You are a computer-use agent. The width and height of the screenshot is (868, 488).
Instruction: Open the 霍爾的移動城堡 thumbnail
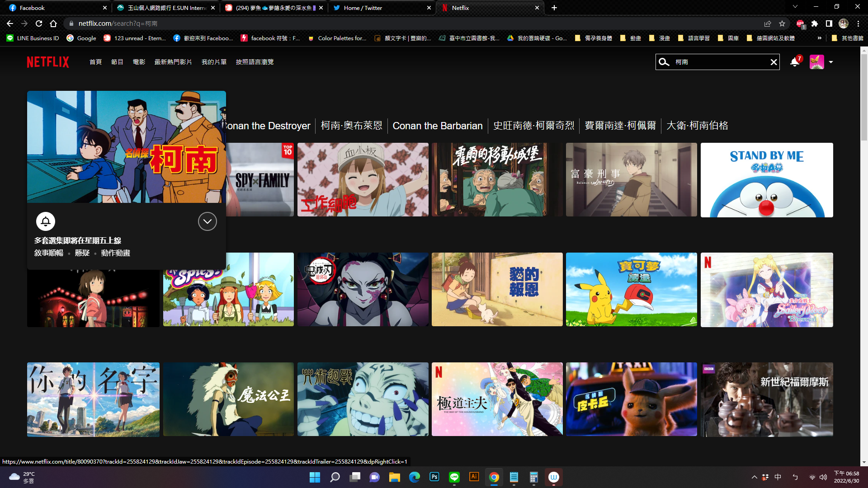497,180
